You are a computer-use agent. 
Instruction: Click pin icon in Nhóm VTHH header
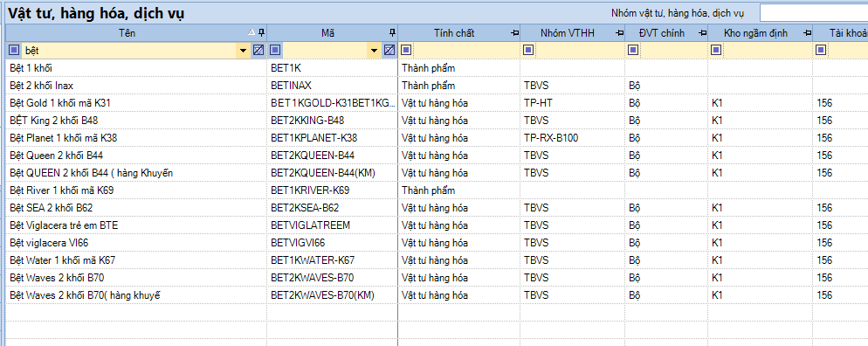(x=619, y=33)
